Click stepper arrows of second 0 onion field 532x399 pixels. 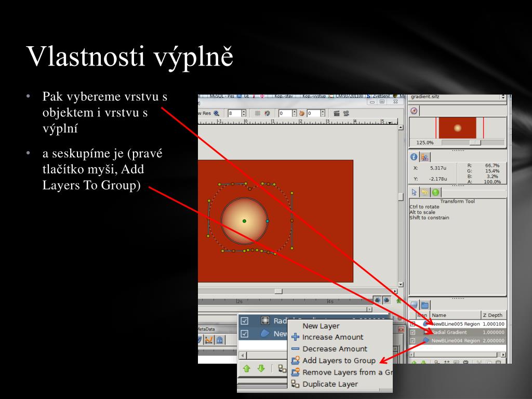pos(323,113)
